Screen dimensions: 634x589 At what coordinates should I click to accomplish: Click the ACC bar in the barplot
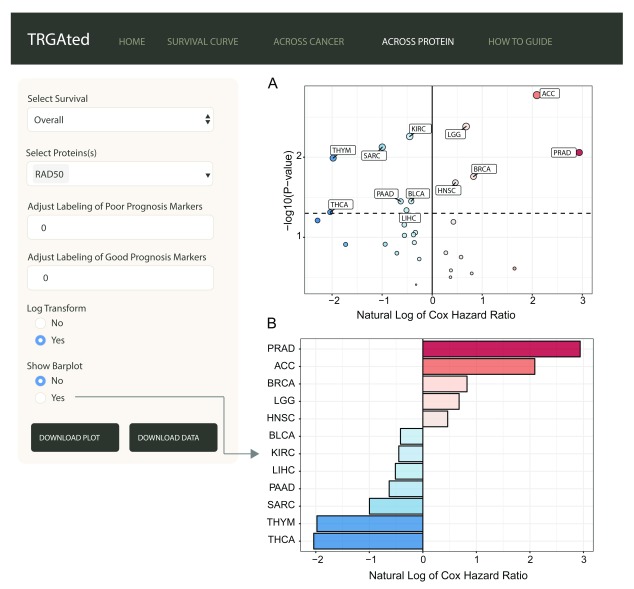[x=479, y=366]
